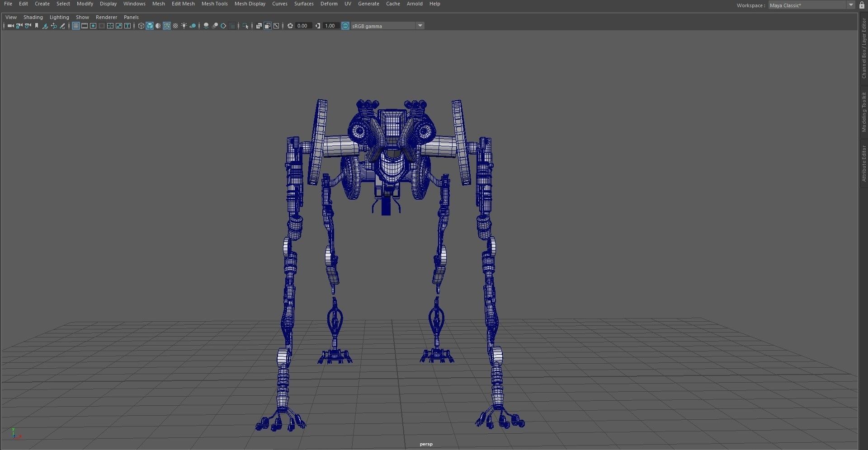This screenshot has width=868, height=450.
Task: Switch to Wireframe display mode
Action: 141,26
